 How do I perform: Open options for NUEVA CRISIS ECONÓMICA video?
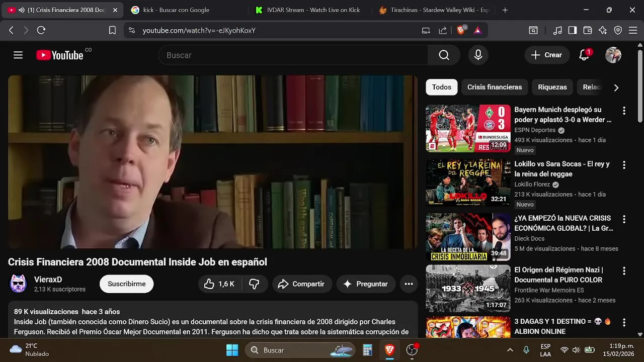(624, 219)
